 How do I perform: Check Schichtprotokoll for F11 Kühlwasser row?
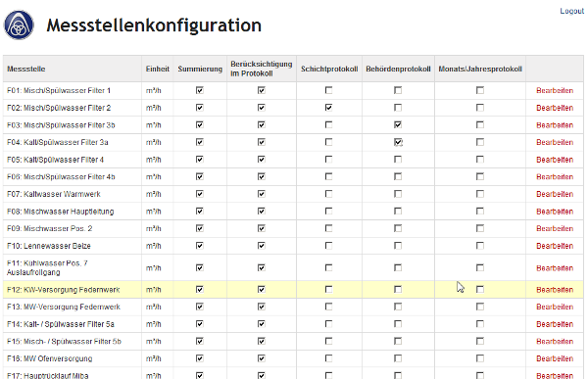coord(328,267)
